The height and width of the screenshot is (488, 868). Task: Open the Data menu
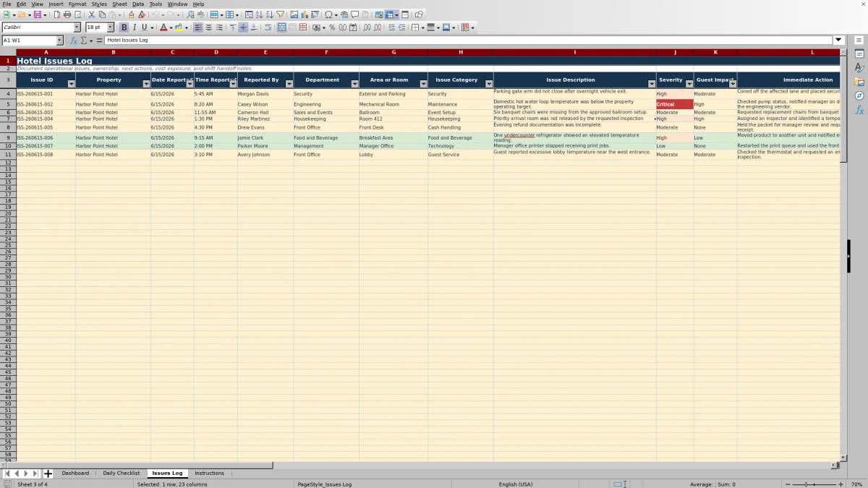[138, 4]
